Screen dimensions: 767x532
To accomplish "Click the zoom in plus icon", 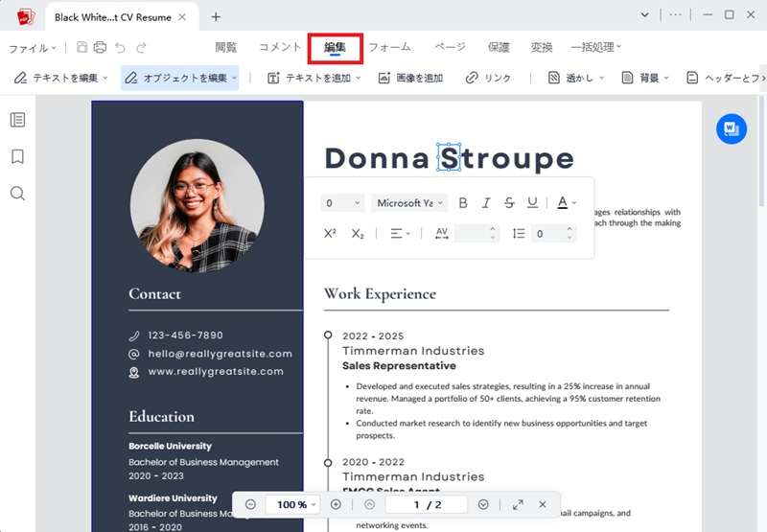I will click(336, 504).
